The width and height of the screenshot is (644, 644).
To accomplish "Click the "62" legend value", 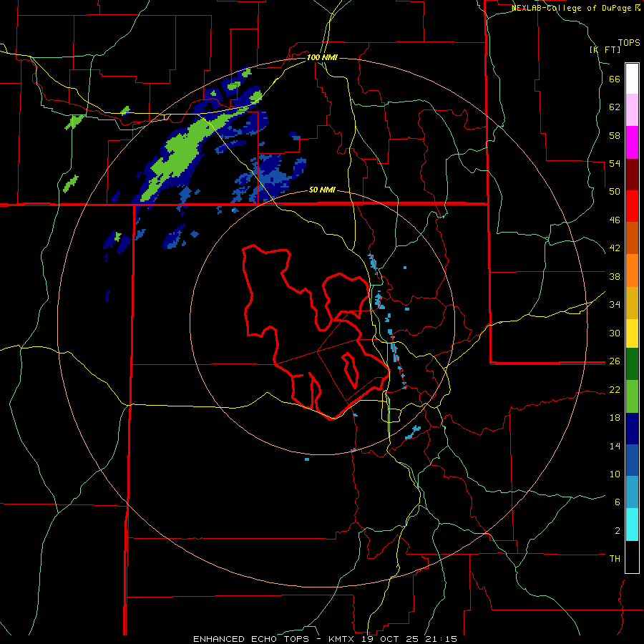I will pos(615,107).
